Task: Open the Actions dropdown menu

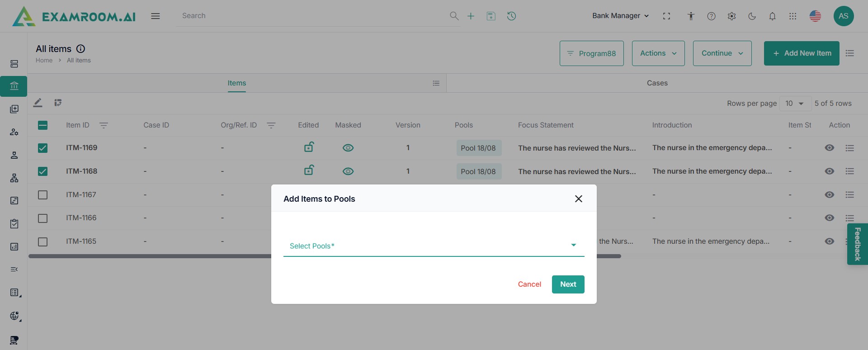Action: 658,53
